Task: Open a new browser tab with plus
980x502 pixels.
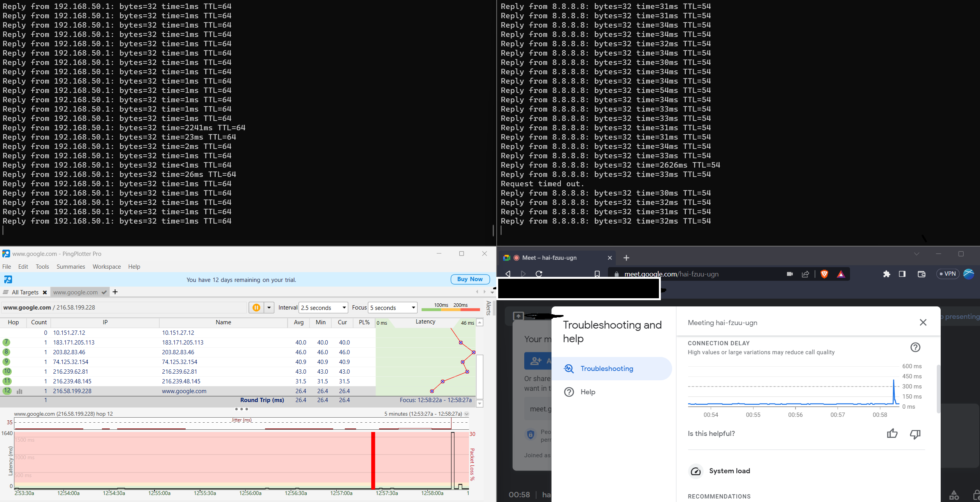Action: (626, 258)
